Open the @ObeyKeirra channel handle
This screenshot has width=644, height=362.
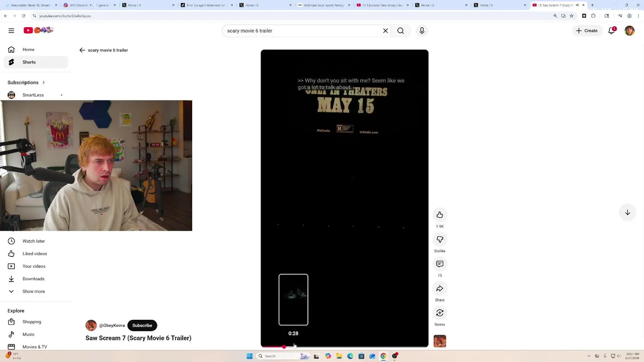pyautogui.click(x=112, y=325)
